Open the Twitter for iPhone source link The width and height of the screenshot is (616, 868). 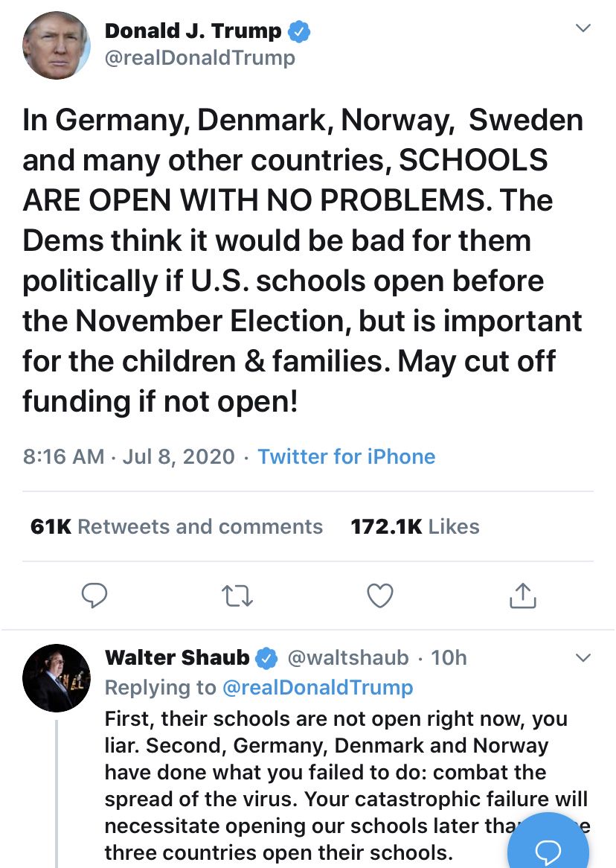click(x=346, y=456)
